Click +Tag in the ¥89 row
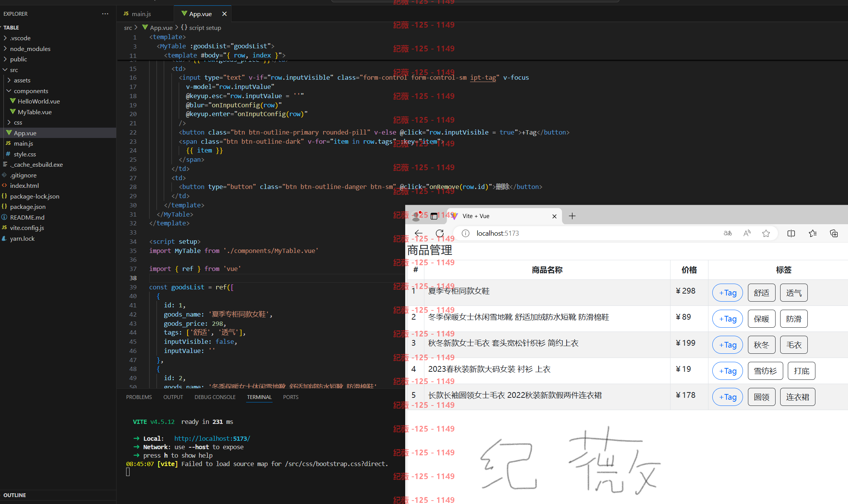The width and height of the screenshot is (848, 504). tap(728, 319)
